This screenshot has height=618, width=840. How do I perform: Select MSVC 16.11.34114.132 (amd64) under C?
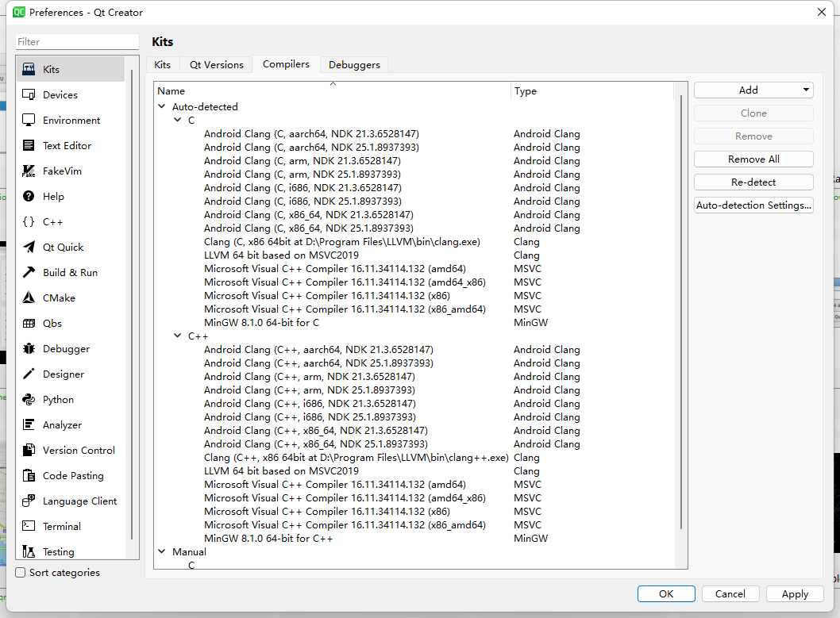tap(335, 269)
